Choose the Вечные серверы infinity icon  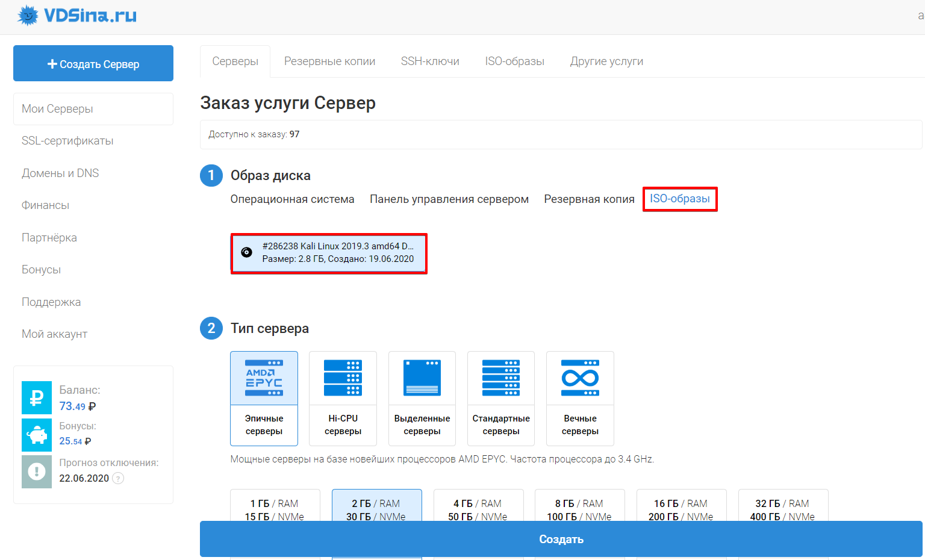[x=580, y=378]
